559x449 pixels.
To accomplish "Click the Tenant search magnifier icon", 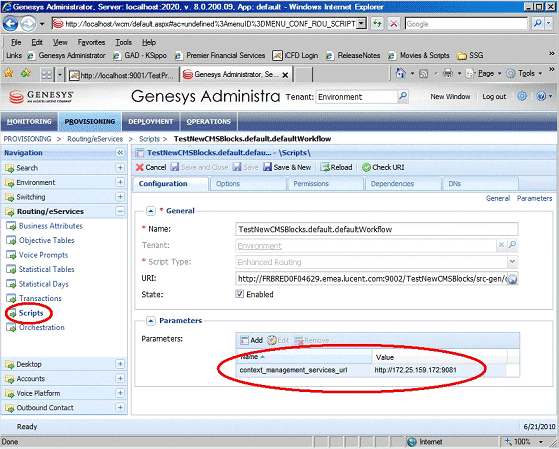I will point(403,96).
